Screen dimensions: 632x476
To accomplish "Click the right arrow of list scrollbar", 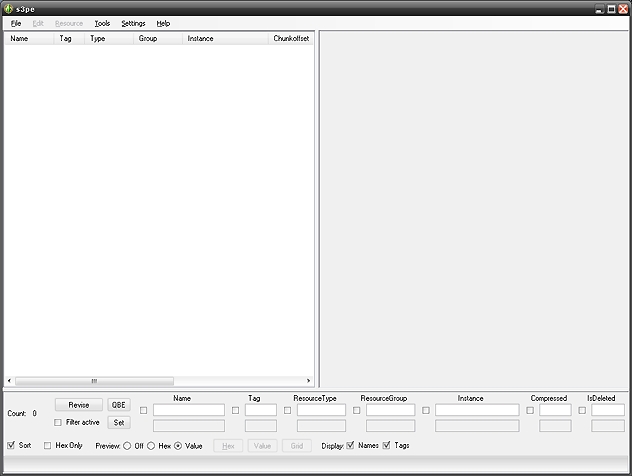I will [x=309, y=381].
